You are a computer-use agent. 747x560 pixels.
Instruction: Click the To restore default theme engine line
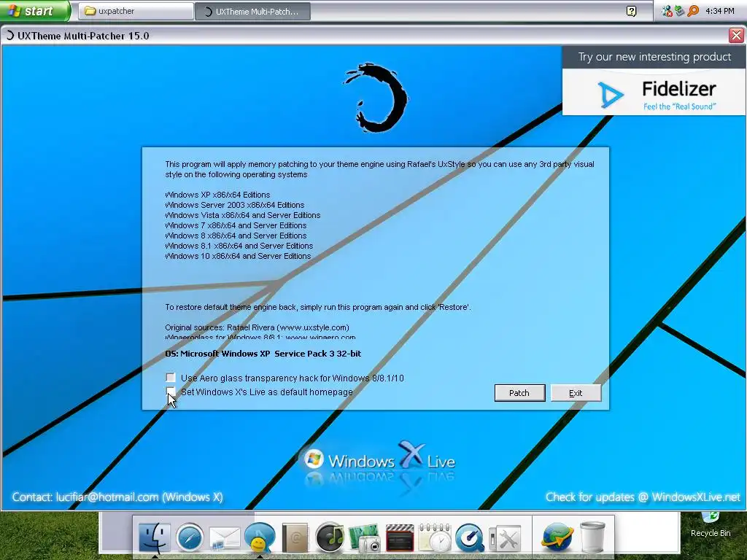[318, 307]
